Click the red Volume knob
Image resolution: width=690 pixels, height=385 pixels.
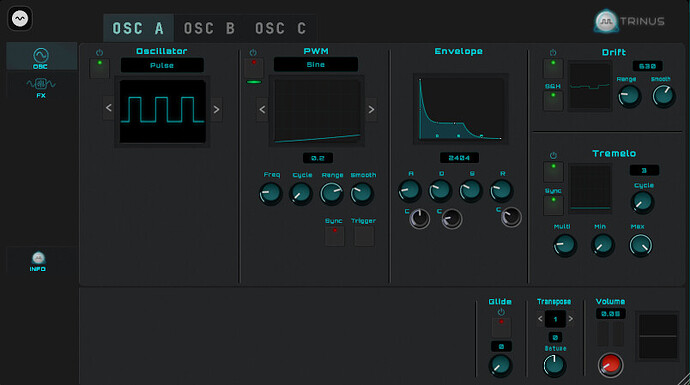[x=610, y=365]
